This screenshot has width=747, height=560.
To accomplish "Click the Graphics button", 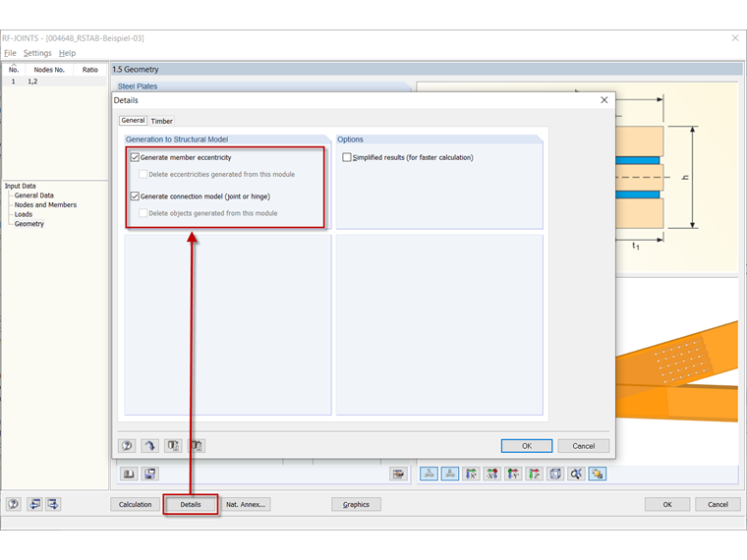I will click(356, 504).
